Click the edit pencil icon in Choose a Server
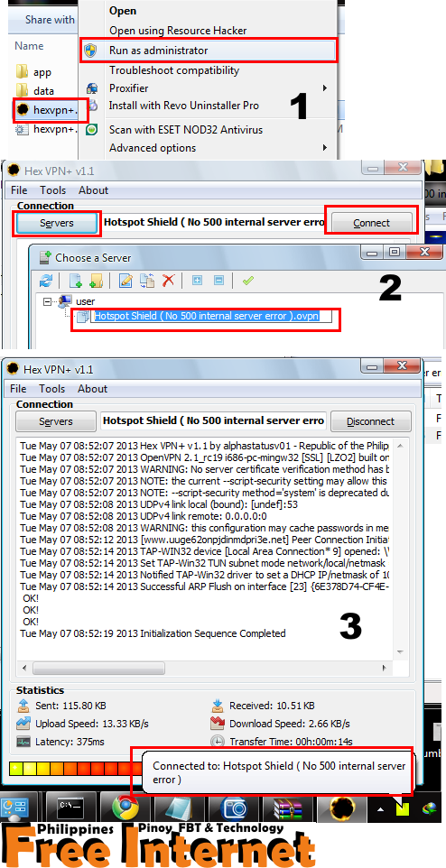The width and height of the screenshot is (446, 868). (125, 281)
